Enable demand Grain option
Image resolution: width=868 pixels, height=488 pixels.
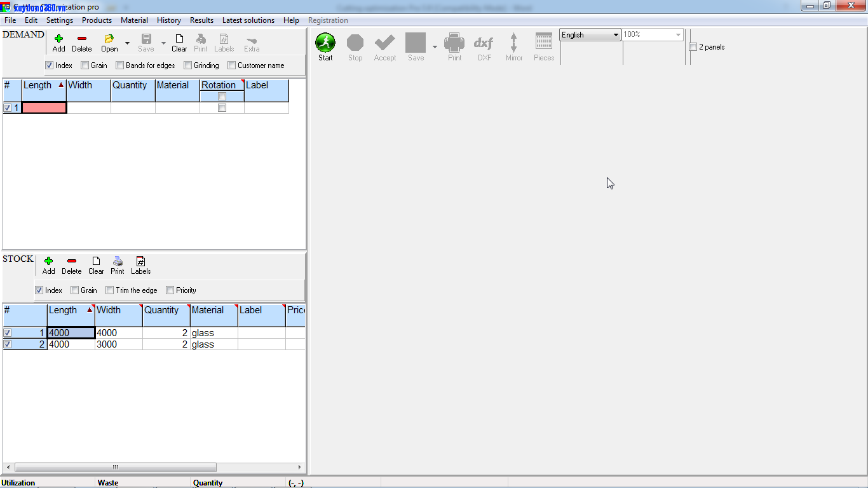(85, 65)
